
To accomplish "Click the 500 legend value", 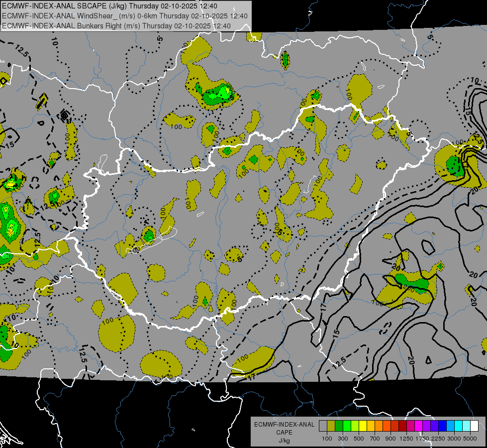I will [x=359, y=439].
